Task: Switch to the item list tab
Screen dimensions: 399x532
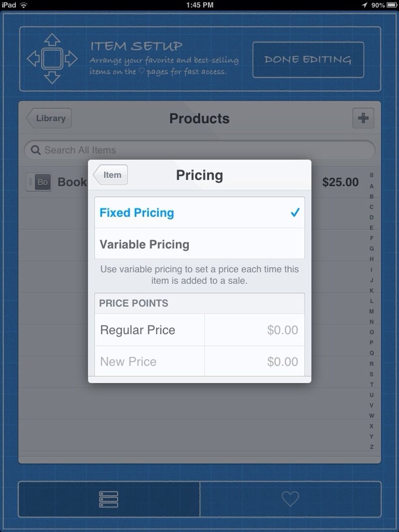Action: pos(109,499)
